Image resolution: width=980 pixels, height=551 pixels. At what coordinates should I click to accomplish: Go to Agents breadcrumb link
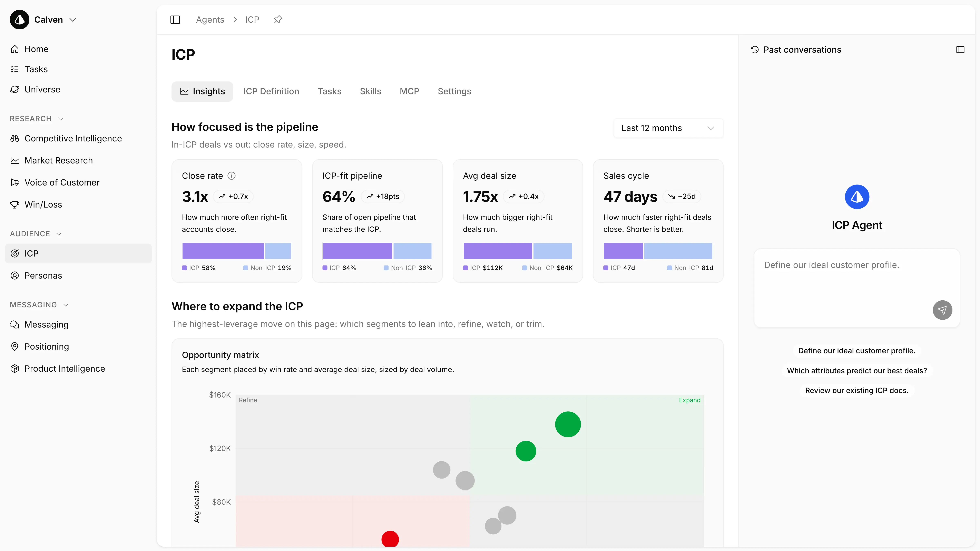[210, 20]
